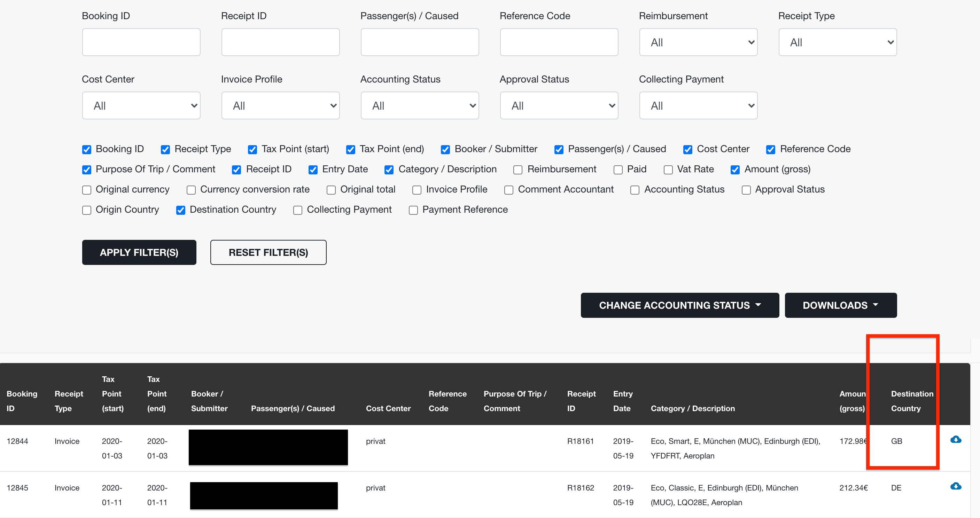Focus the Receipt ID input field

point(280,42)
